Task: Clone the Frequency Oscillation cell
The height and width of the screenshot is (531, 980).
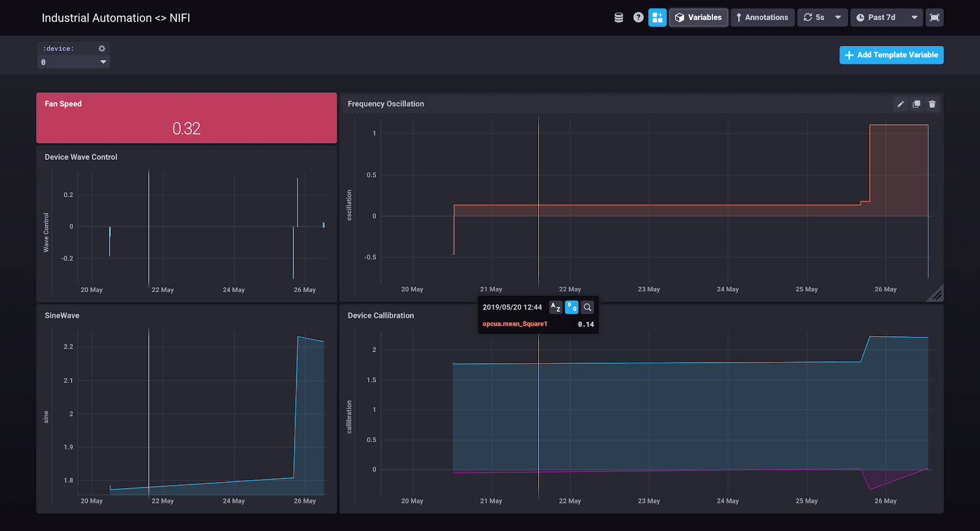Action: point(916,104)
